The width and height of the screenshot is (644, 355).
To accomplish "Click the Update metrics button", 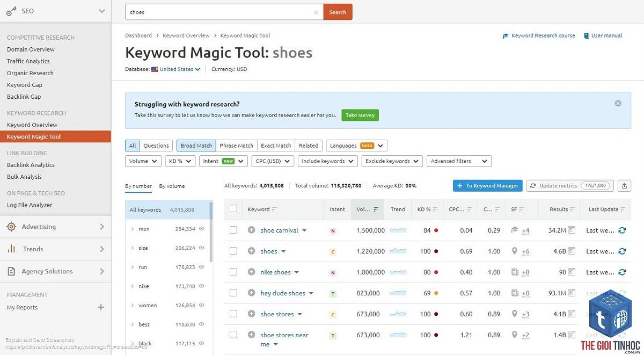I will (x=570, y=185).
